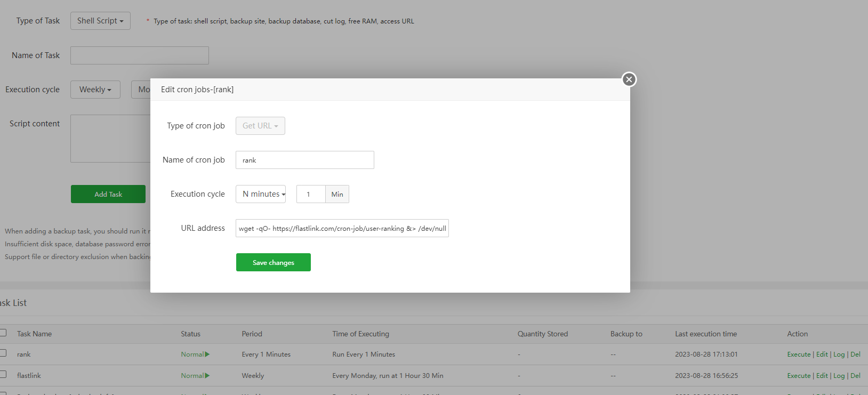Click Execute link for the rank task

coord(799,354)
